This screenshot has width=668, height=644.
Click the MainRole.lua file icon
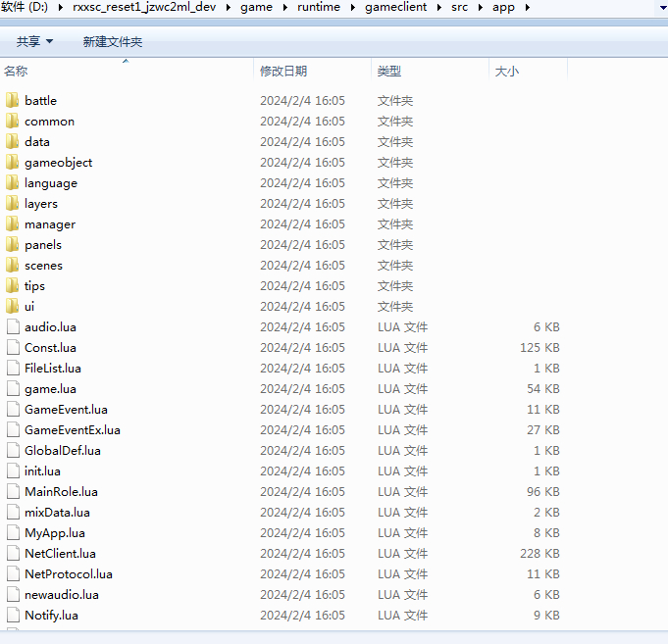(x=12, y=491)
